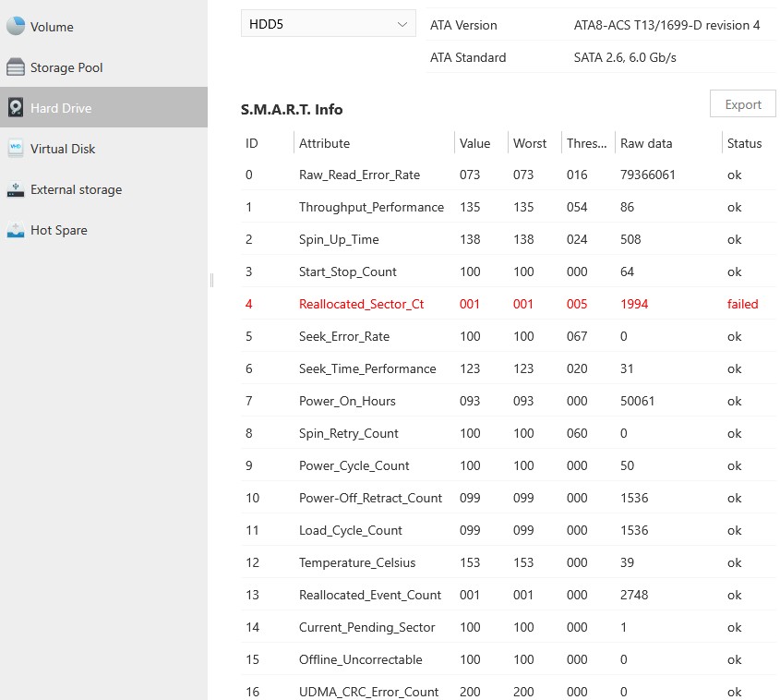Click the Storage Pool disk stack icon

(16, 66)
